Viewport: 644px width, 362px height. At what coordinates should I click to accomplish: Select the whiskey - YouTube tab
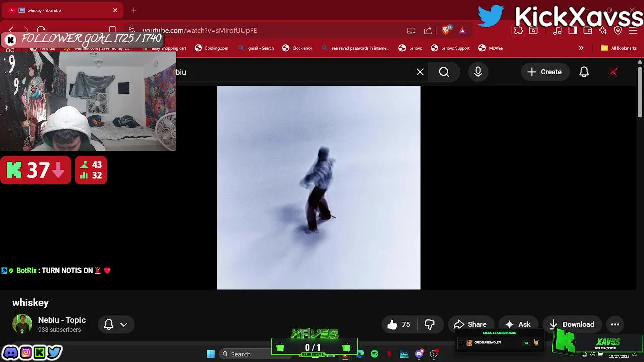pos(63,10)
